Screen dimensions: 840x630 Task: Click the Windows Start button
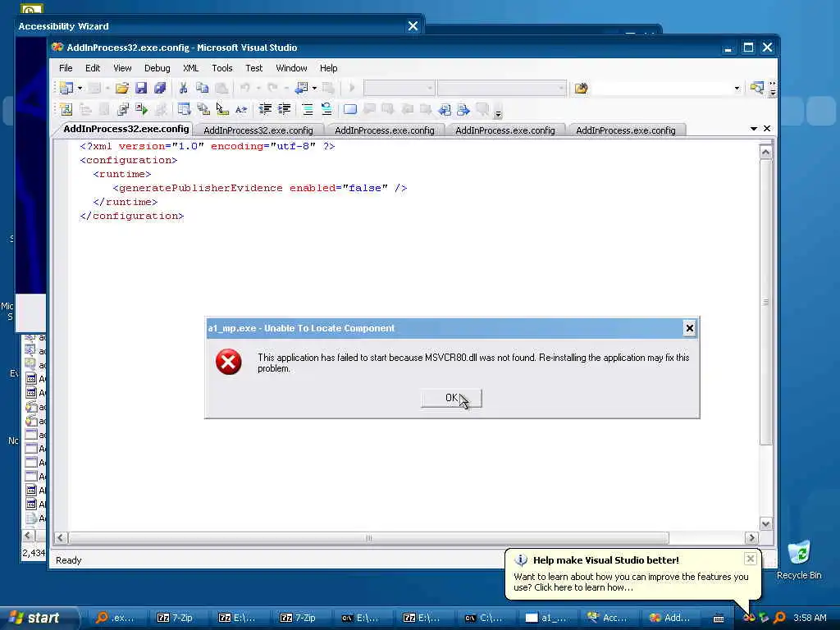39,618
